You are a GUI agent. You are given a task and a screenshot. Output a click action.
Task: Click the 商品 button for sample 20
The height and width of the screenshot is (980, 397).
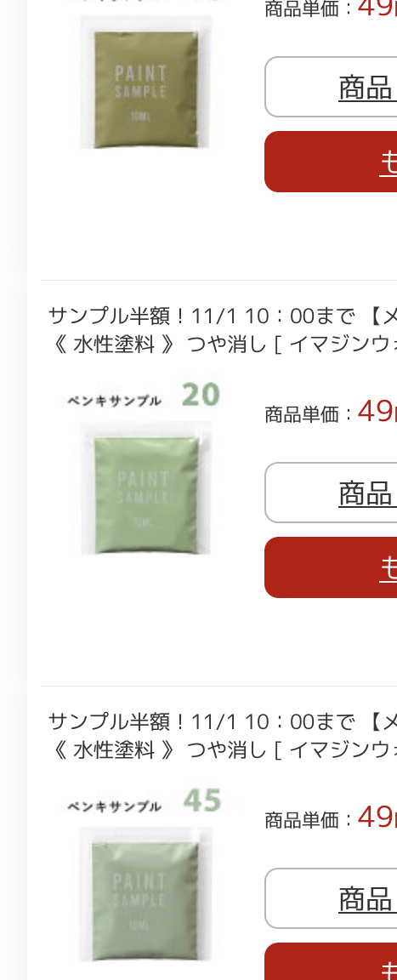click(x=331, y=493)
